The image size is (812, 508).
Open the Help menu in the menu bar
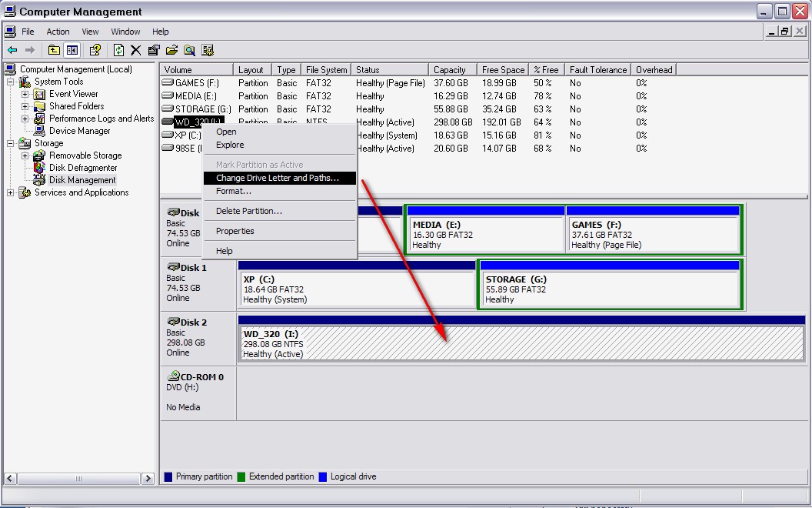pos(161,32)
